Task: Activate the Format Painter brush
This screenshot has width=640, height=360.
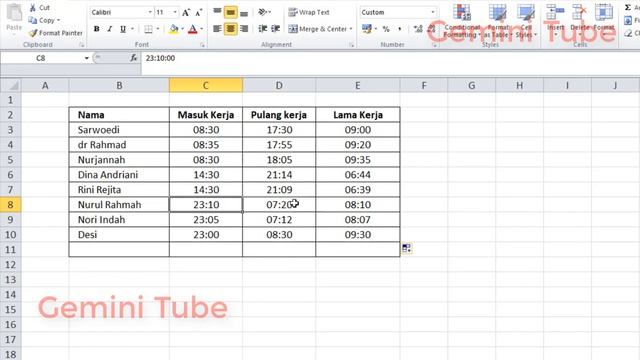Action: click(x=33, y=33)
